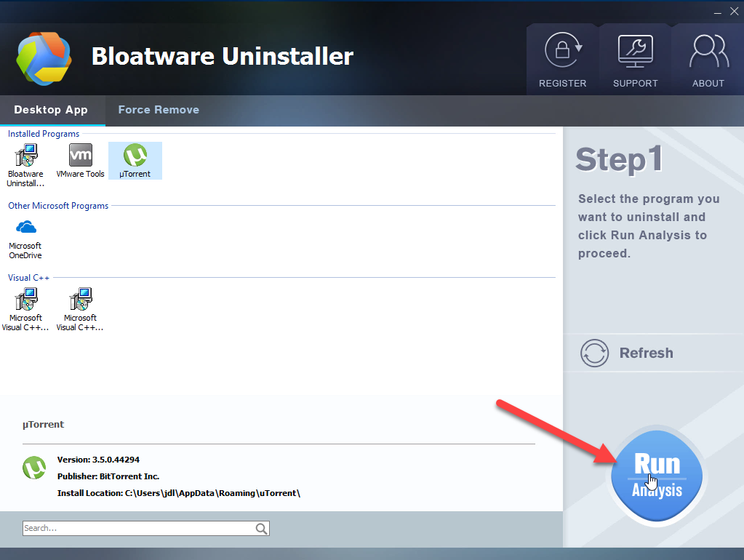Switch to the Desktop App tab
The height and width of the screenshot is (560, 744).
click(51, 110)
